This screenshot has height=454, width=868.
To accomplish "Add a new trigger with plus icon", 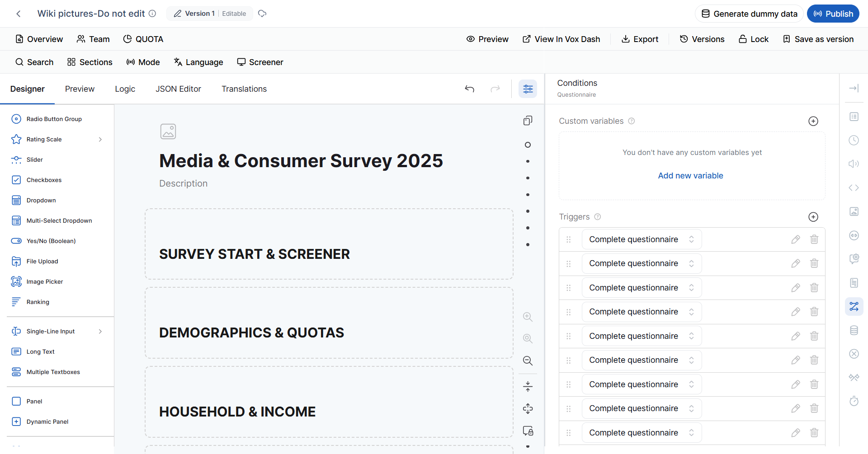I will click(813, 217).
